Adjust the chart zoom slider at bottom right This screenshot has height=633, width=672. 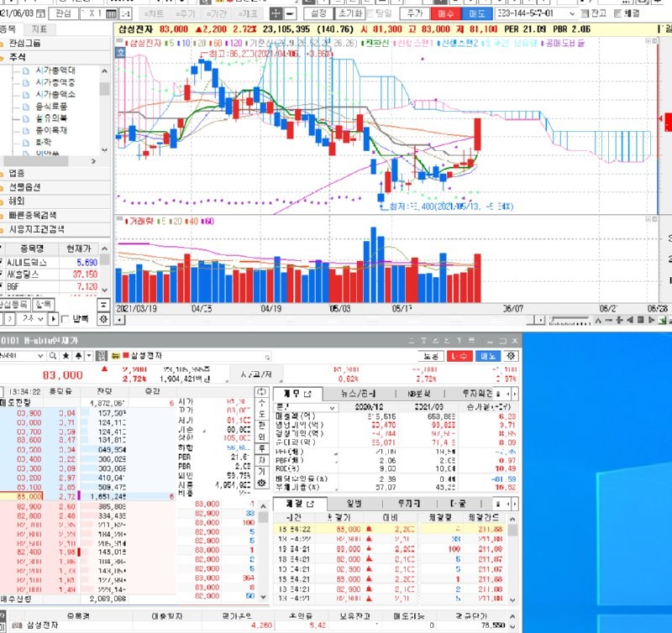(x=570, y=320)
